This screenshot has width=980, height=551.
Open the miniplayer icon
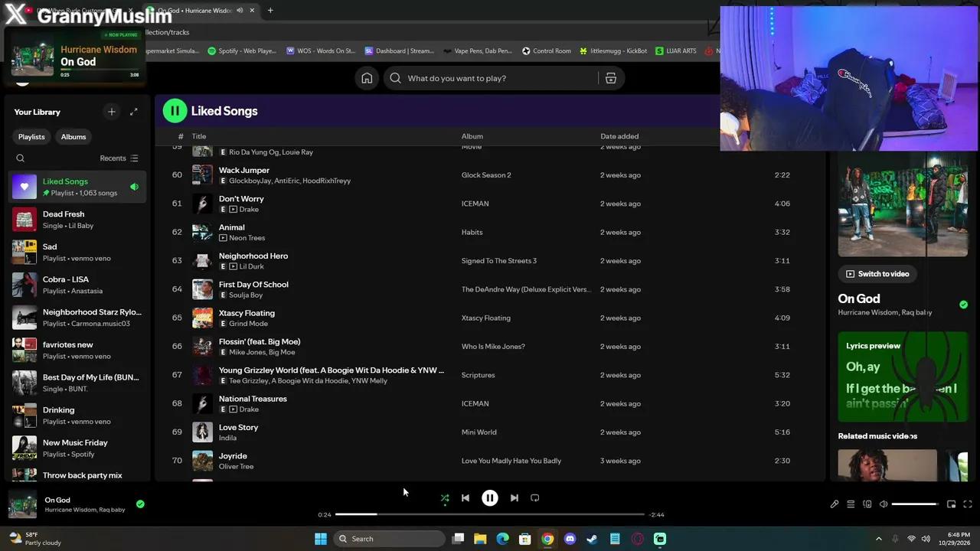point(951,504)
